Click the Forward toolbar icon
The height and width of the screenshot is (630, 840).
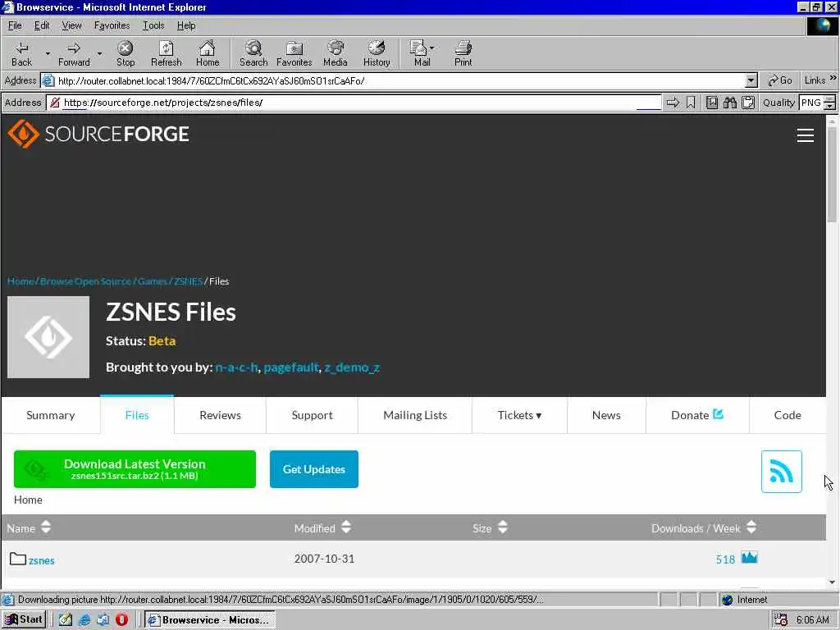tap(74, 53)
